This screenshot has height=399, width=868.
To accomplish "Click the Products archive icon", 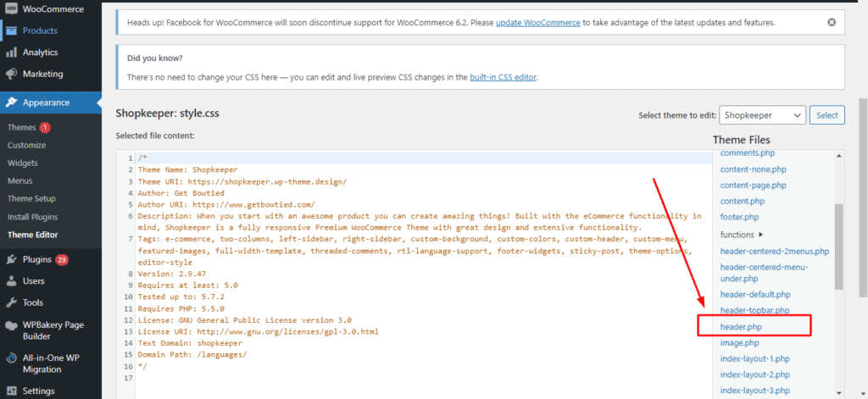I will (10, 30).
